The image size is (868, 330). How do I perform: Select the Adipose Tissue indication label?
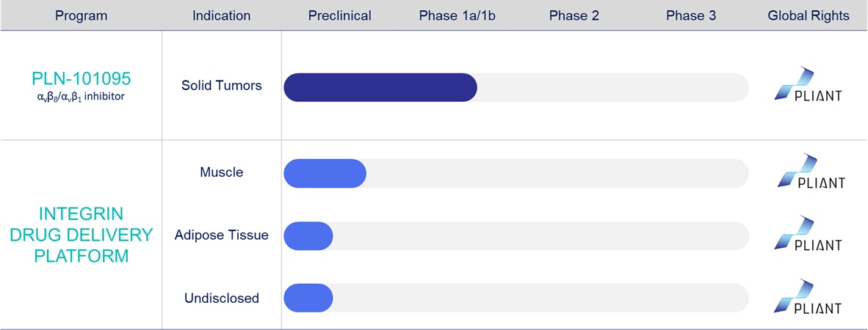222,235
